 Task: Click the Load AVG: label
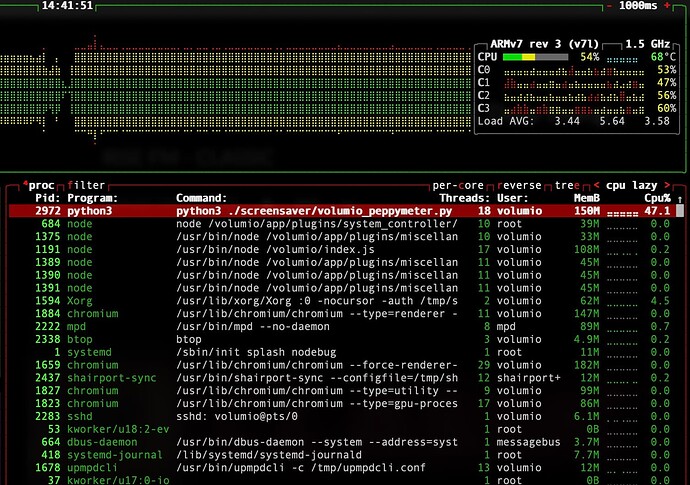coord(506,121)
